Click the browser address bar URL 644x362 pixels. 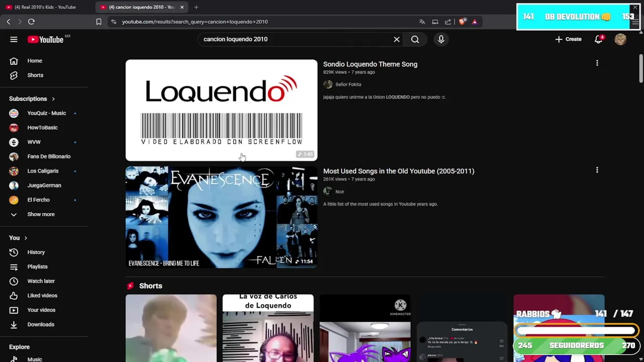[195, 22]
